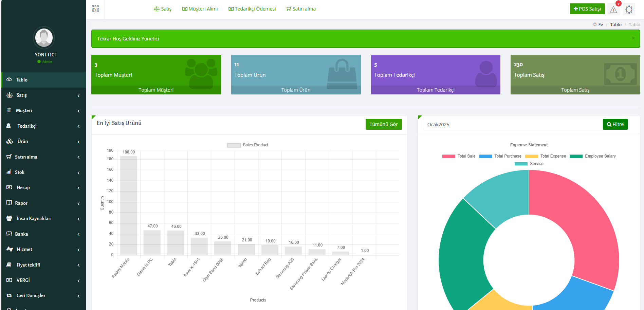The width and height of the screenshot is (644, 310).
Task: Click the Toplam Müşteri people icon
Action: click(x=201, y=73)
